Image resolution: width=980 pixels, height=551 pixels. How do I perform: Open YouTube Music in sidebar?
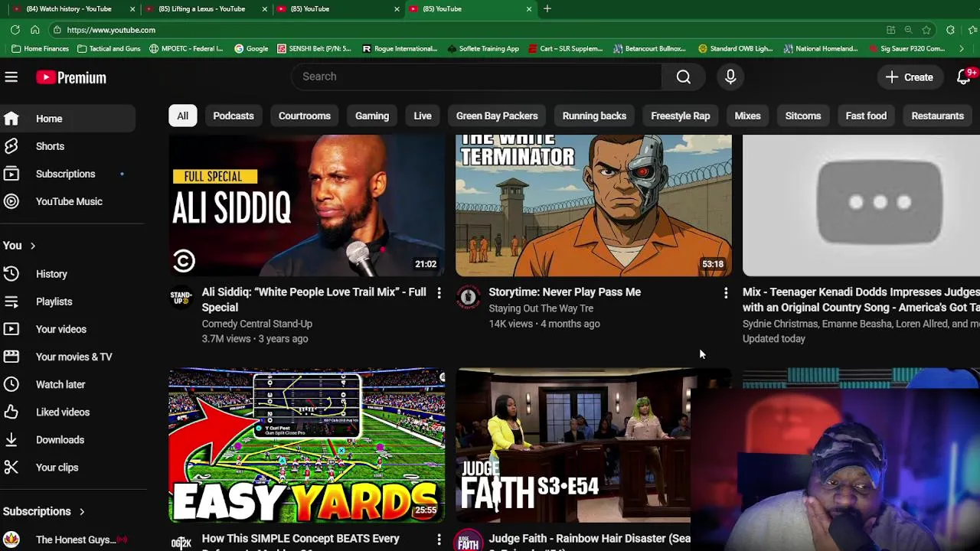68,201
